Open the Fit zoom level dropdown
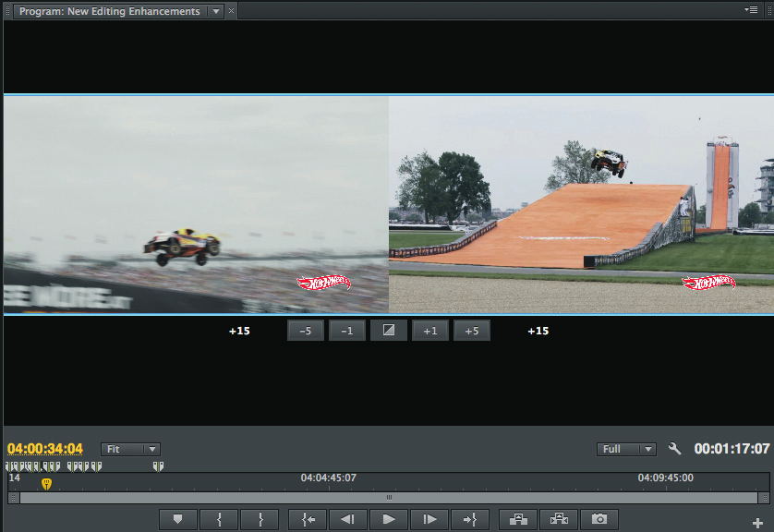 coord(130,450)
